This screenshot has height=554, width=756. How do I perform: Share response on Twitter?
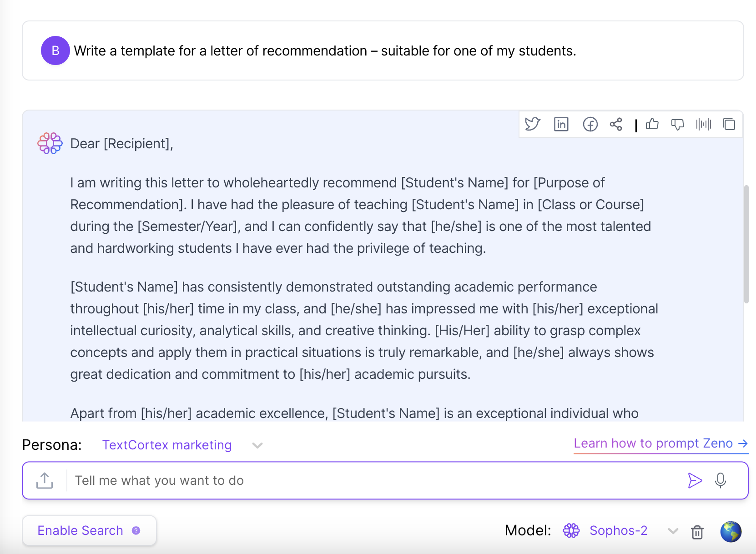(x=532, y=124)
